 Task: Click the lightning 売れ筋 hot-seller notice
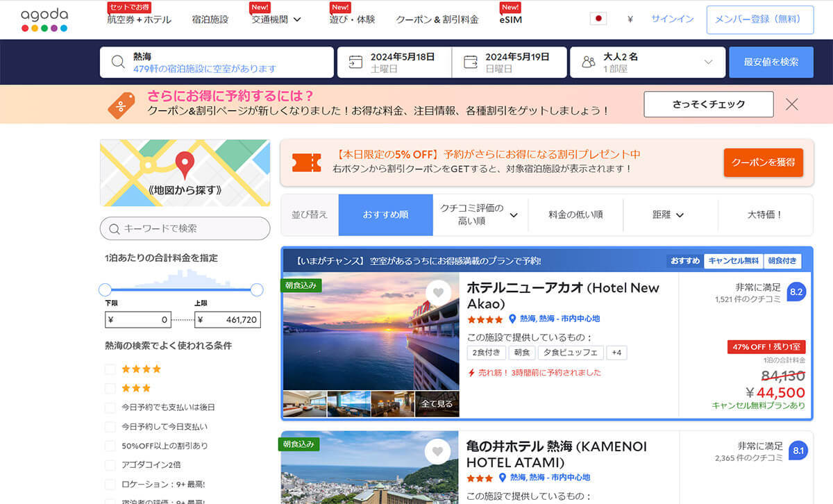pos(535,373)
